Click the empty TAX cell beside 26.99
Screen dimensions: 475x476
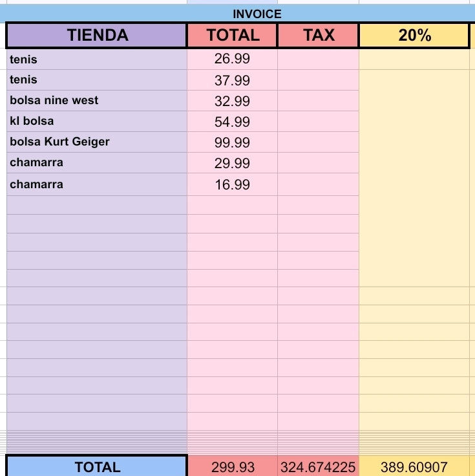[x=318, y=59]
